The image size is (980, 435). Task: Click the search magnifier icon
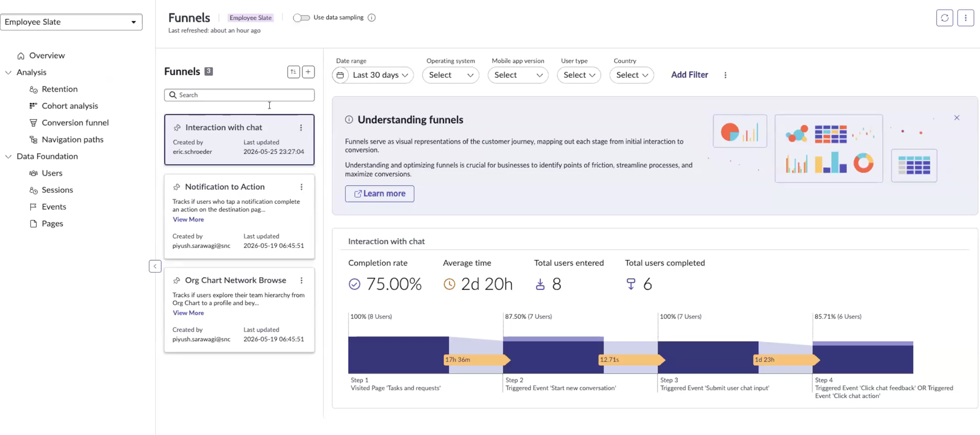pos(173,95)
